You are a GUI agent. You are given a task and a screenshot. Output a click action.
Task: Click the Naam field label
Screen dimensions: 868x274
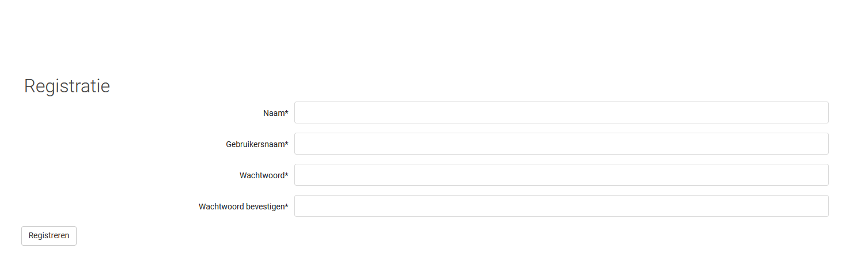pyautogui.click(x=274, y=113)
